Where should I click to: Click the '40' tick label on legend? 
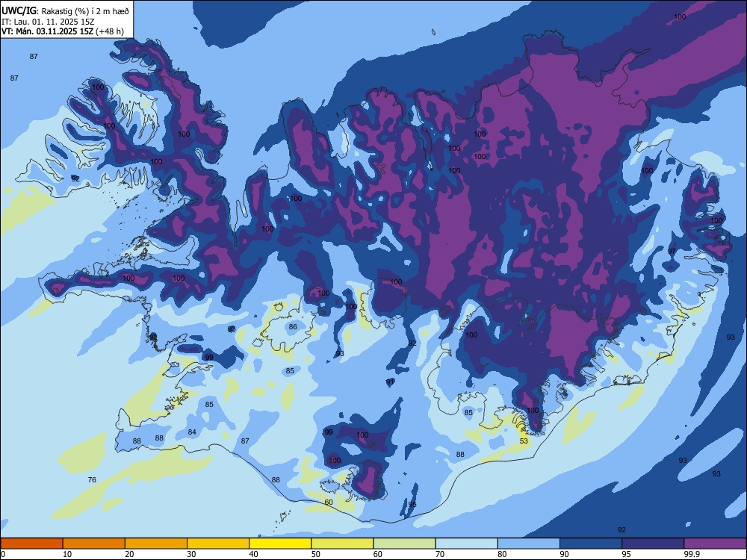pos(254,554)
